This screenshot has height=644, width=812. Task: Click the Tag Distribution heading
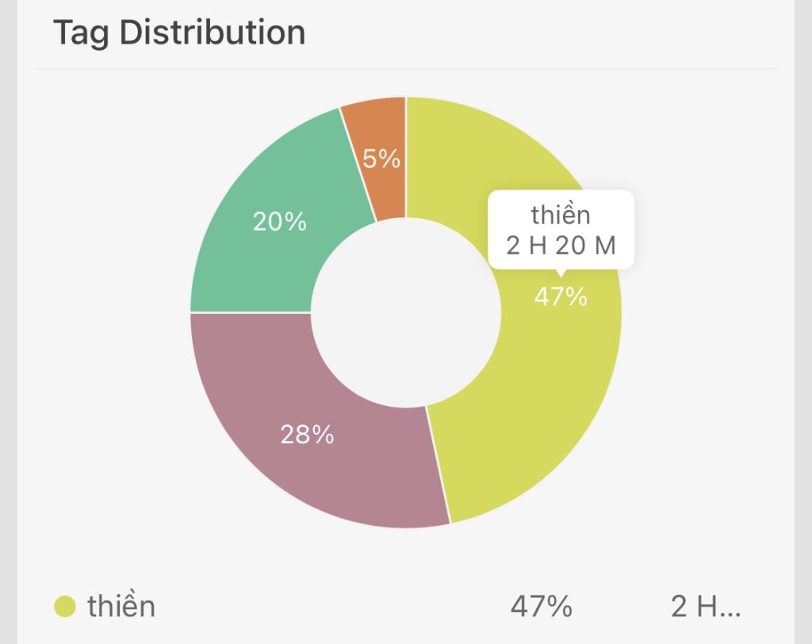(179, 33)
